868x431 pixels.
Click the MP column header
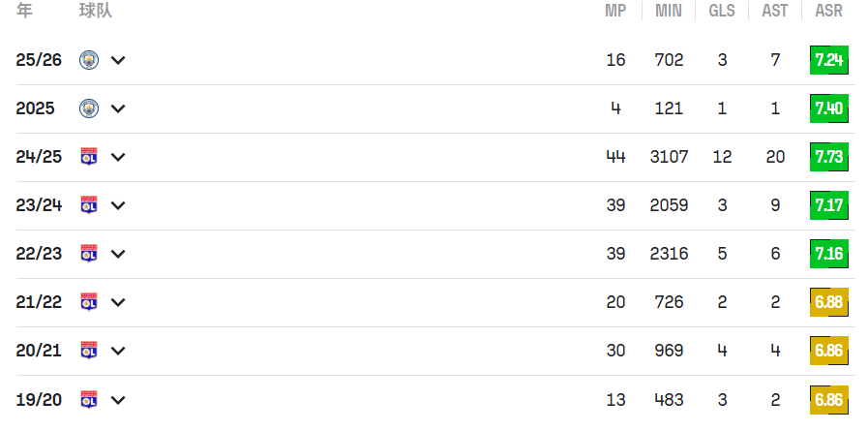[x=615, y=12]
